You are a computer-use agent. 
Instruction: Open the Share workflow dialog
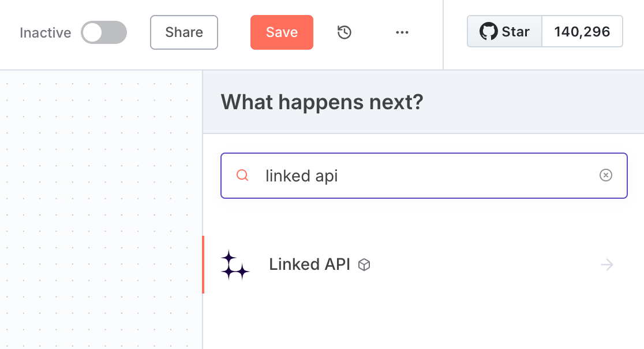184,32
